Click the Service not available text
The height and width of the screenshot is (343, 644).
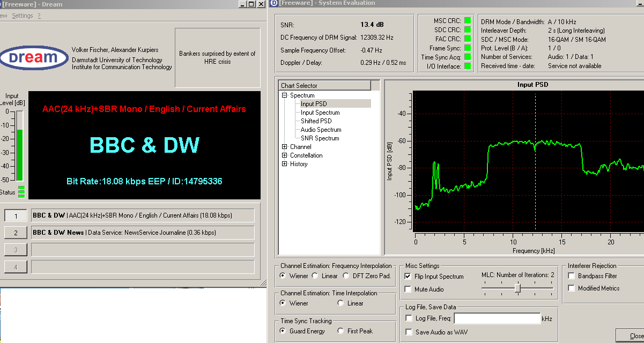[575, 66]
